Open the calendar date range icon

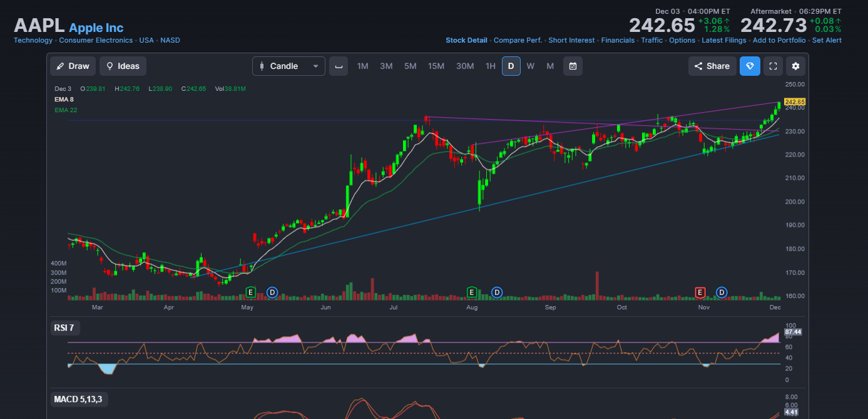[573, 66]
